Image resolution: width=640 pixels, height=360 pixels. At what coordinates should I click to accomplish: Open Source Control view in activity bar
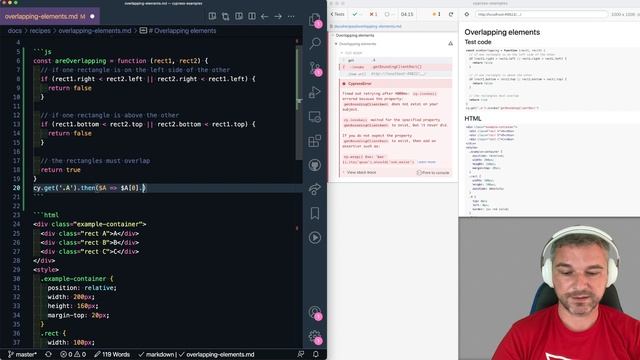[315, 68]
